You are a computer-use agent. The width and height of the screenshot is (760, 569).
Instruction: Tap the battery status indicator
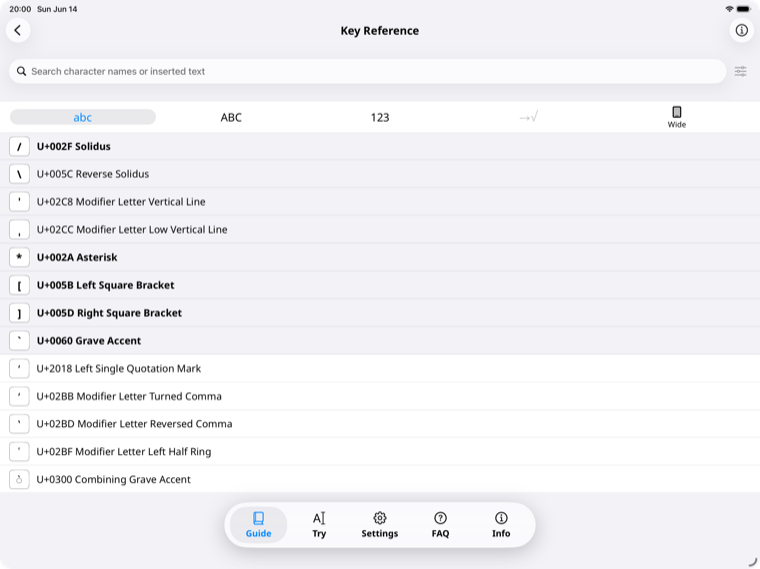[744, 9]
